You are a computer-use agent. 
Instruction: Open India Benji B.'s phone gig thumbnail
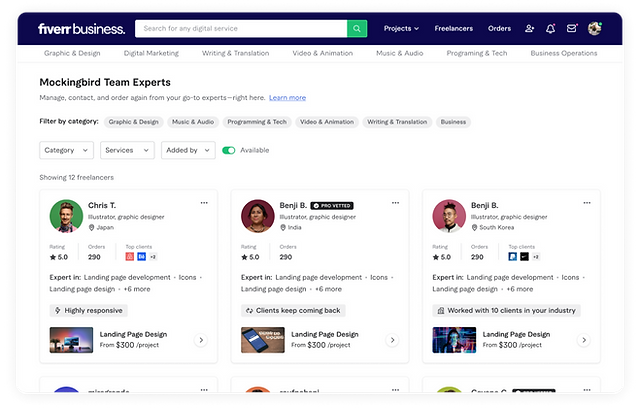point(262,340)
